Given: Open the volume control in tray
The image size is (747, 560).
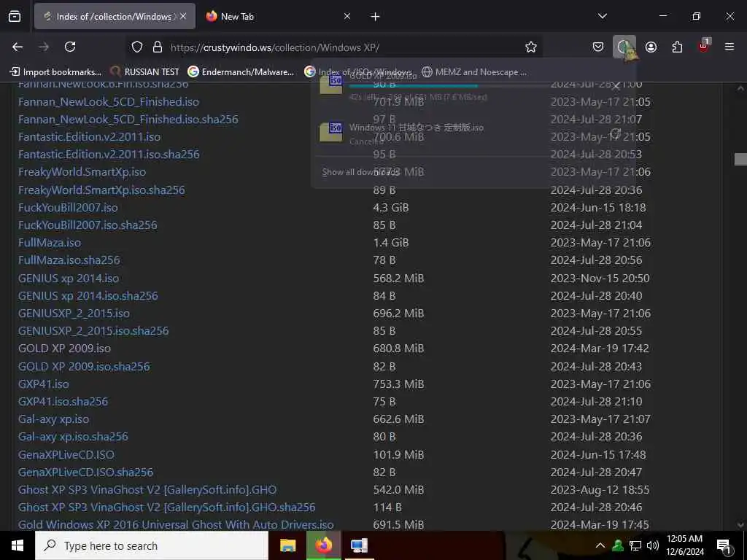Looking at the screenshot, I should pos(653,545).
